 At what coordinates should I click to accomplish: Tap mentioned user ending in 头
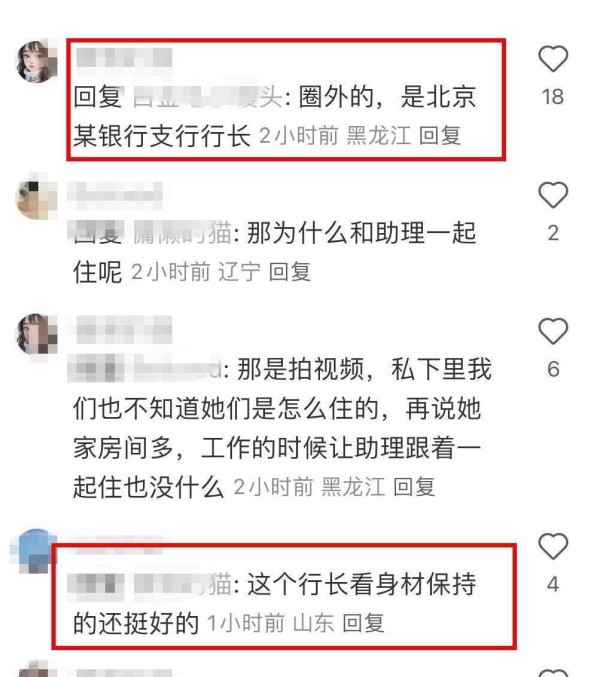click(x=207, y=97)
